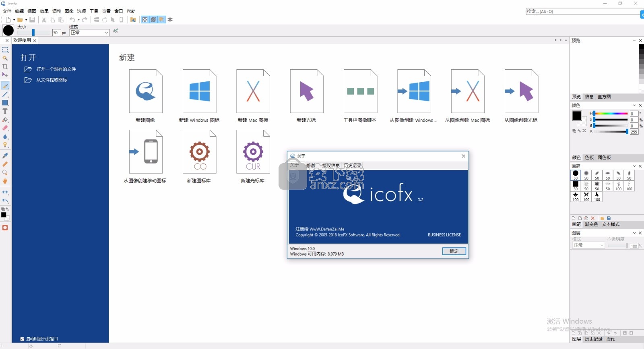Select the crop tool
The height and width of the screenshot is (349, 644).
(x=5, y=66)
